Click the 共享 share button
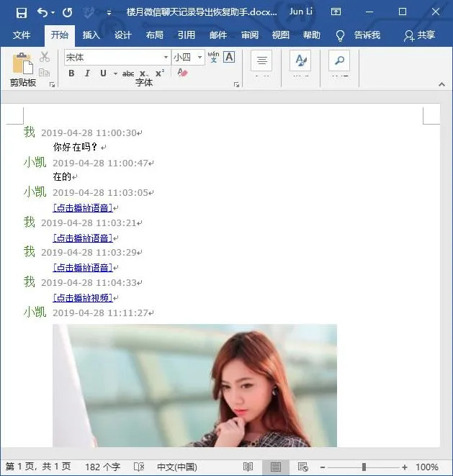The height and width of the screenshot is (476, 453). tap(420, 35)
